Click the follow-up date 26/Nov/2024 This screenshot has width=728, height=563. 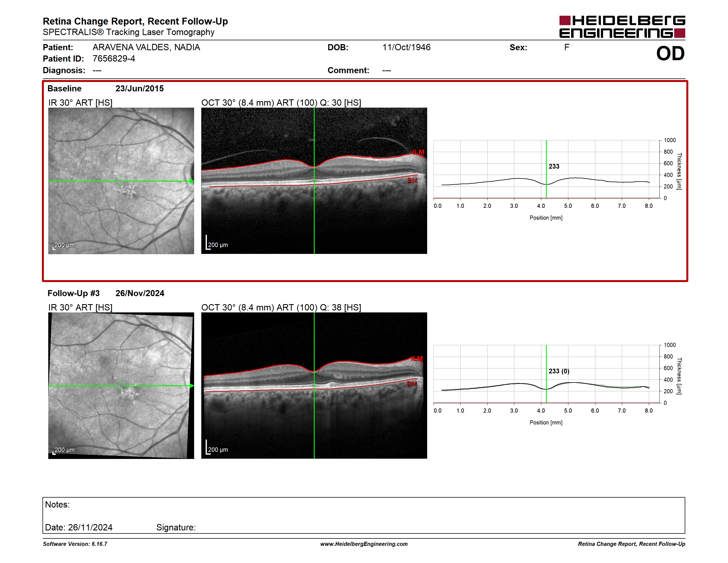pos(140,293)
